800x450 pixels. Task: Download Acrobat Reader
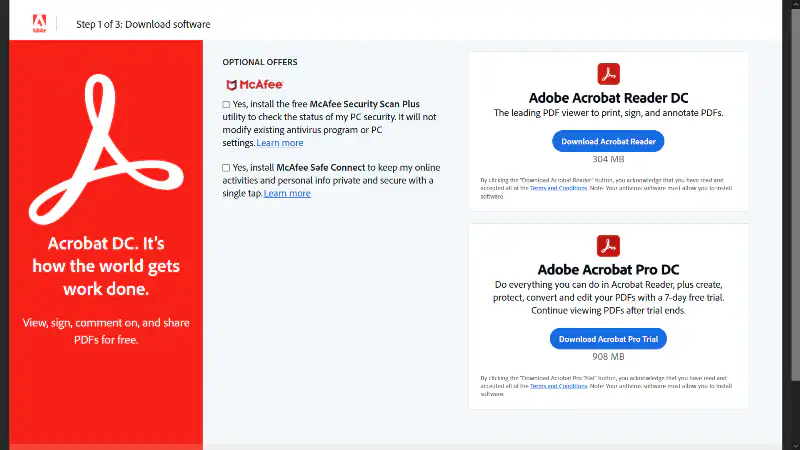pos(608,141)
